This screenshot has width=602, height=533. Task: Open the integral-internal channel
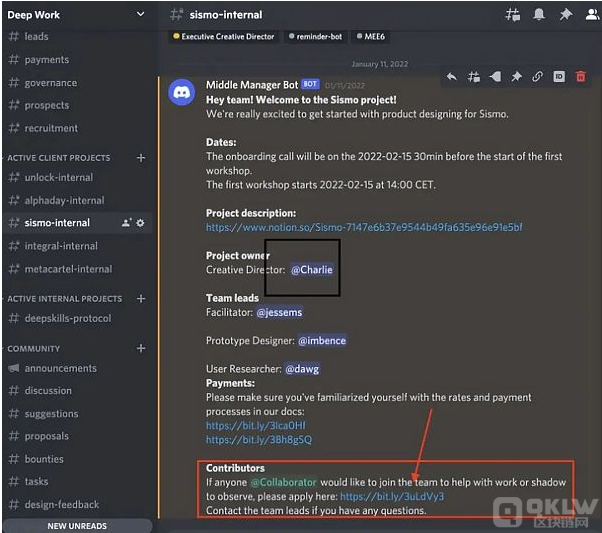(77, 246)
